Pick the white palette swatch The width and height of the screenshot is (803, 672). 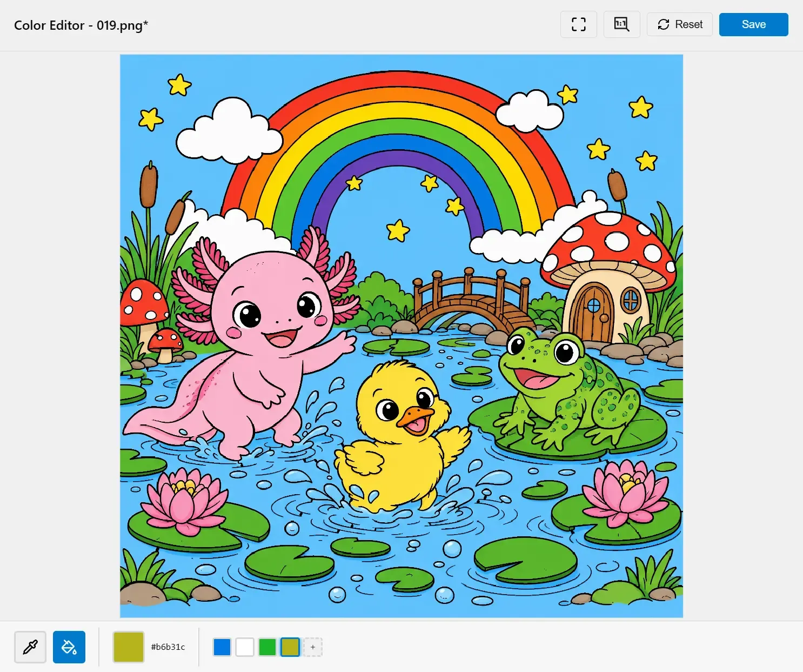coord(245,647)
